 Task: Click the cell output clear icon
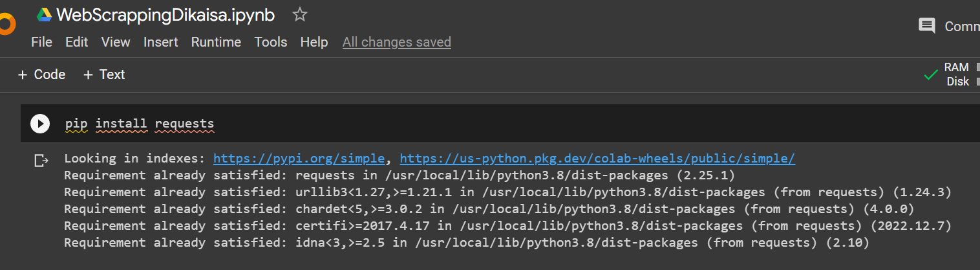tap(41, 160)
